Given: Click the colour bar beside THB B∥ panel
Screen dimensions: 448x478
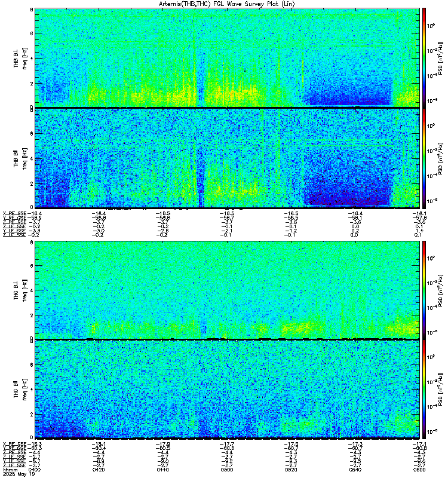Looking at the screenshot, I should (x=424, y=158).
